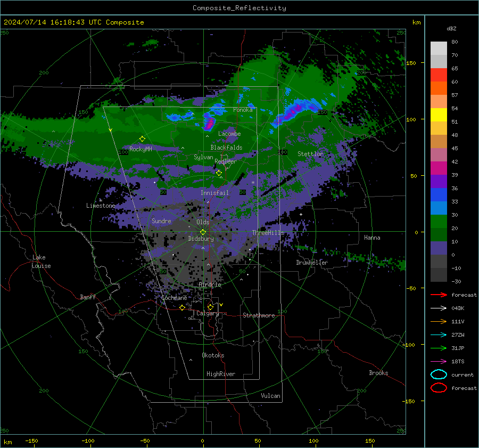Click the Calgary city label
Image resolution: width=479 pixels, height=448 pixels.
click(x=208, y=313)
